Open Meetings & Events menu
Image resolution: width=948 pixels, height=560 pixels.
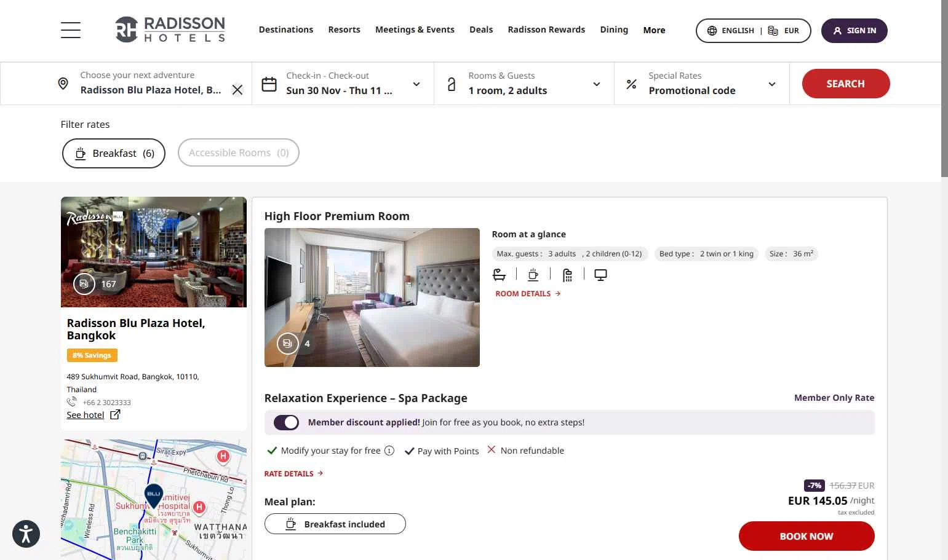[x=415, y=30]
